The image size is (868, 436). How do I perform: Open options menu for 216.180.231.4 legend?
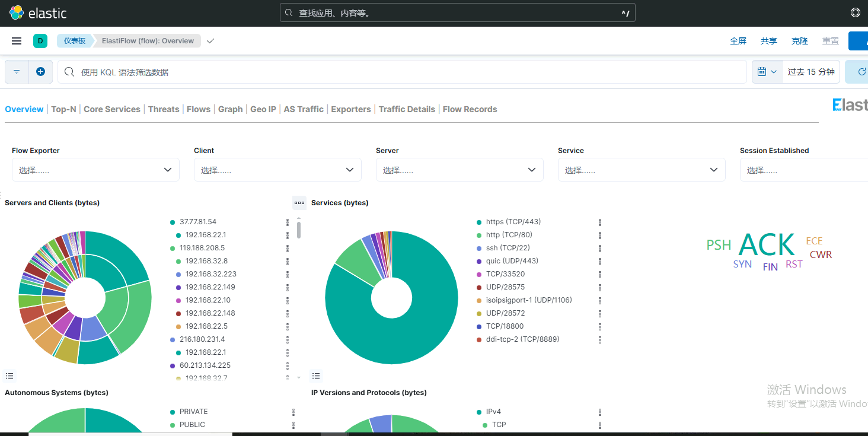click(288, 340)
